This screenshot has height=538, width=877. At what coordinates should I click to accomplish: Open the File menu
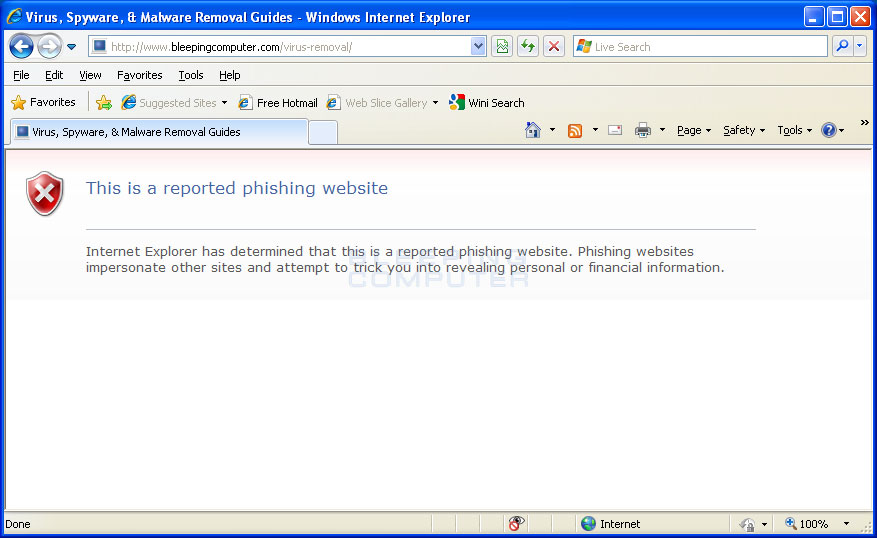[x=21, y=75]
